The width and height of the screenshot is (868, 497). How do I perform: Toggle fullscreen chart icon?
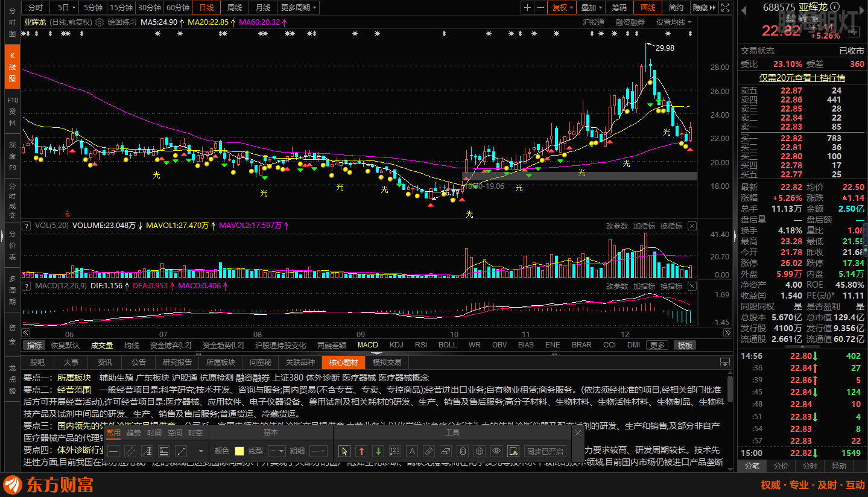point(726,7)
